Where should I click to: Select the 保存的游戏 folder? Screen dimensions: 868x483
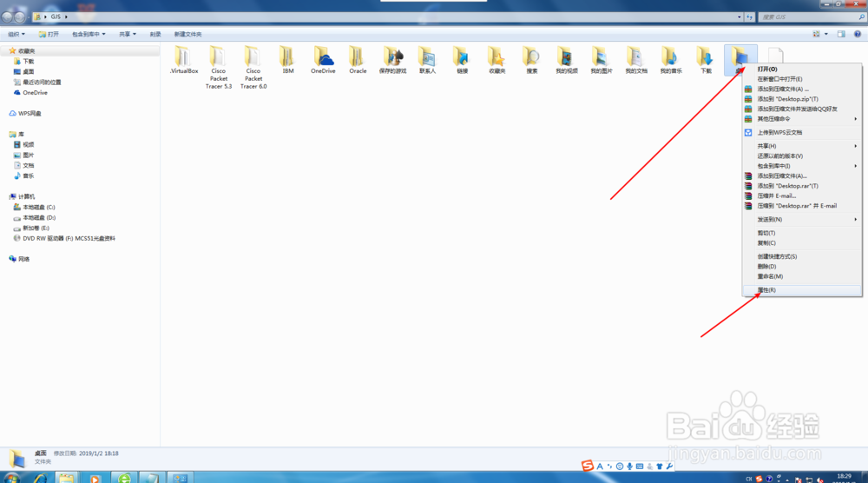[x=392, y=60]
